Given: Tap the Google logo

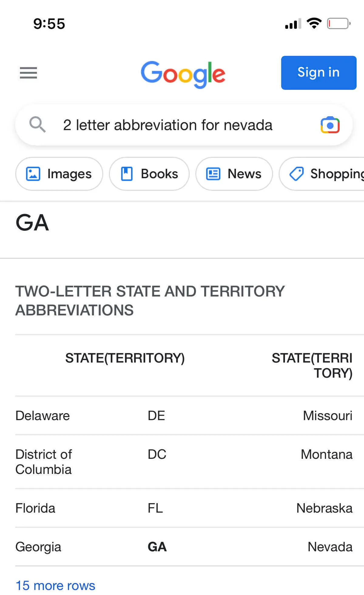Looking at the screenshot, I should 183,73.
